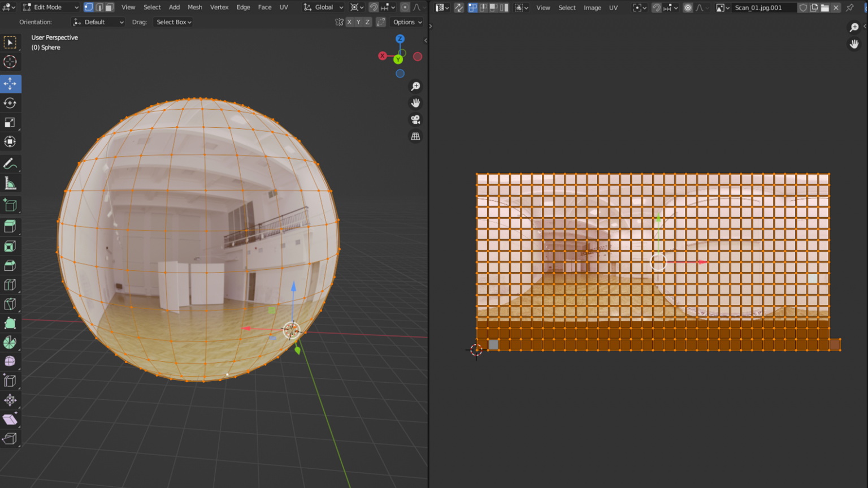Viewport: 868px width, 488px height.
Task: Open the Select Box drag dropdown
Action: point(173,22)
